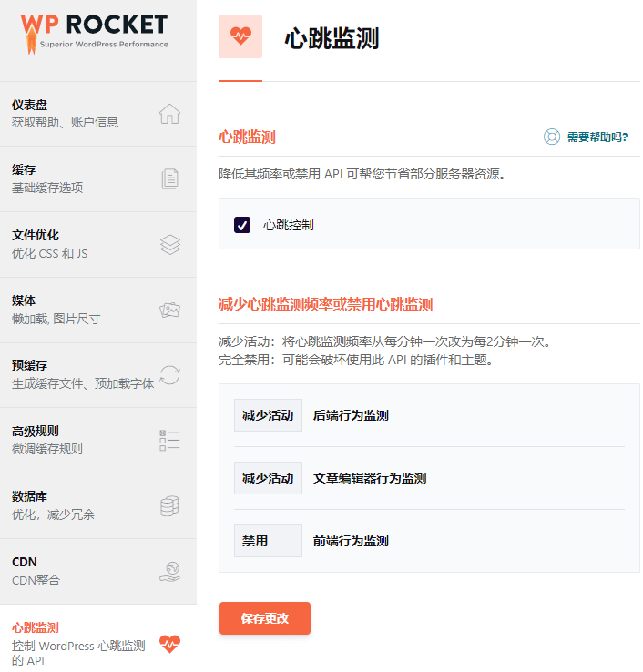
Task: Click the 媒体 images icon
Action: 169,310
